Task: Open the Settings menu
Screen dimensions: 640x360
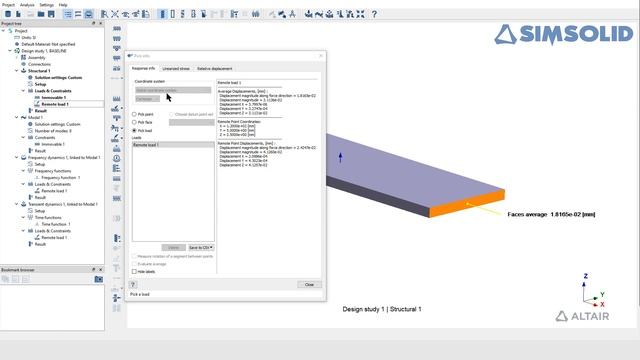Action: 47,5
